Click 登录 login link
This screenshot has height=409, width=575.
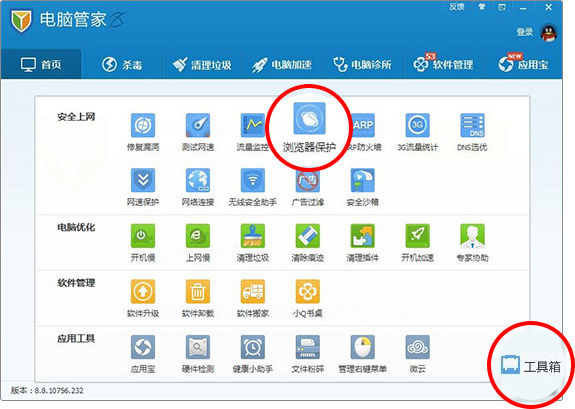[524, 32]
